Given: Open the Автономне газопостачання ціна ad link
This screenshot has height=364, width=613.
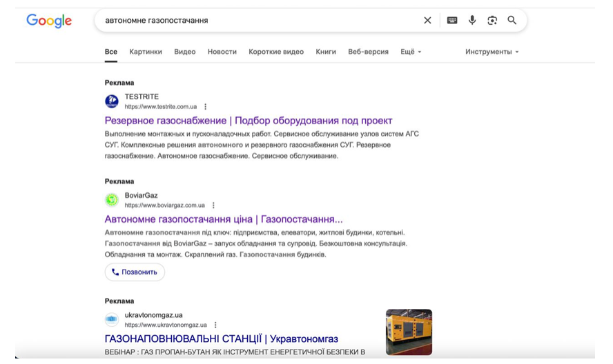Looking at the screenshot, I should 224,219.
